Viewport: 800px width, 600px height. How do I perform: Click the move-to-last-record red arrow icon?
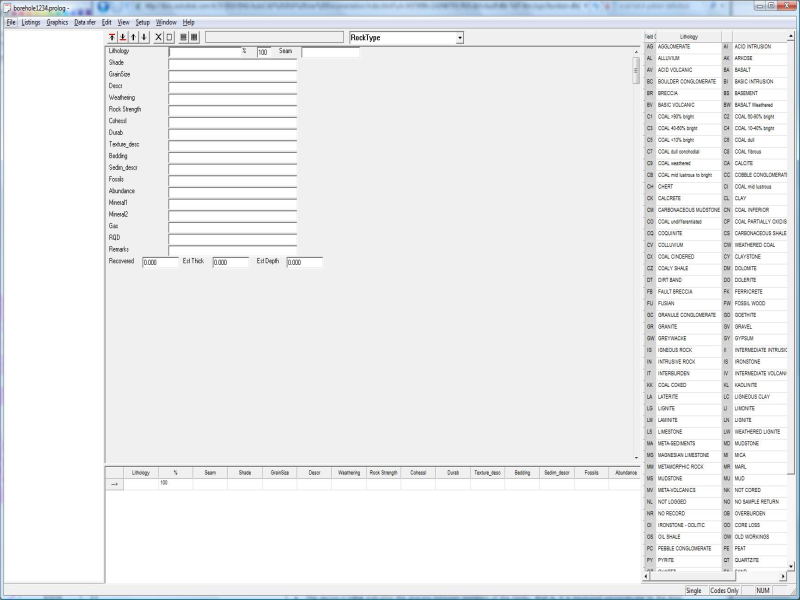[123, 37]
